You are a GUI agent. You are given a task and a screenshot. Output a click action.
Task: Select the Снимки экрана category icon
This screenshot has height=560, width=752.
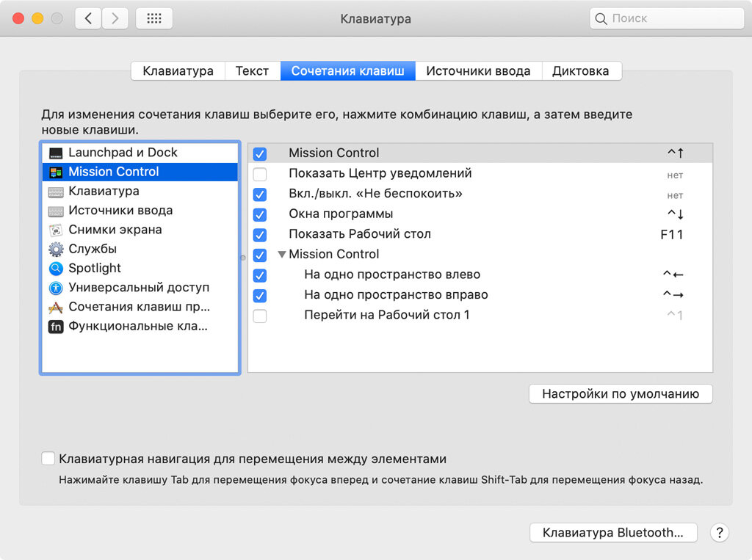point(56,230)
